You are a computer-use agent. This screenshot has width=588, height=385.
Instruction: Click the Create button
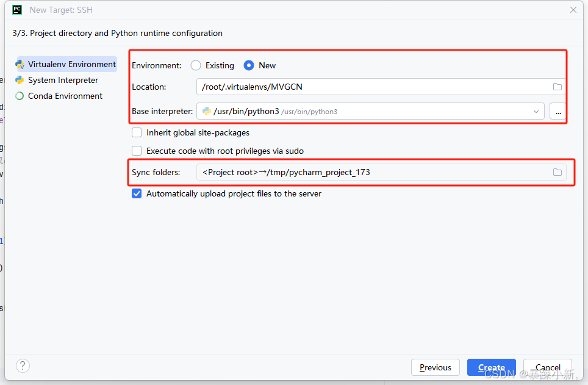pyautogui.click(x=491, y=367)
